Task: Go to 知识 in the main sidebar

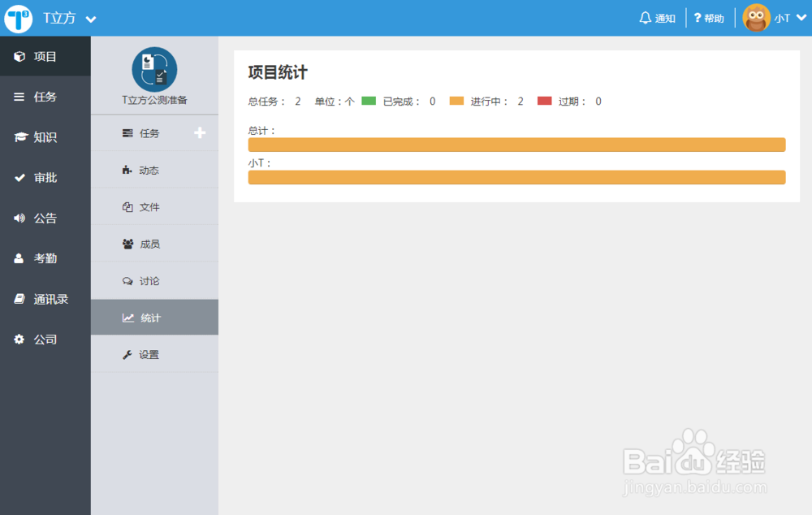Action: [x=45, y=136]
